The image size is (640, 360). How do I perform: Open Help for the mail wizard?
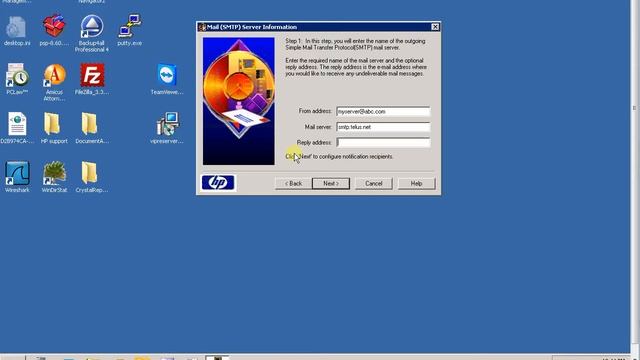[416, 184]
